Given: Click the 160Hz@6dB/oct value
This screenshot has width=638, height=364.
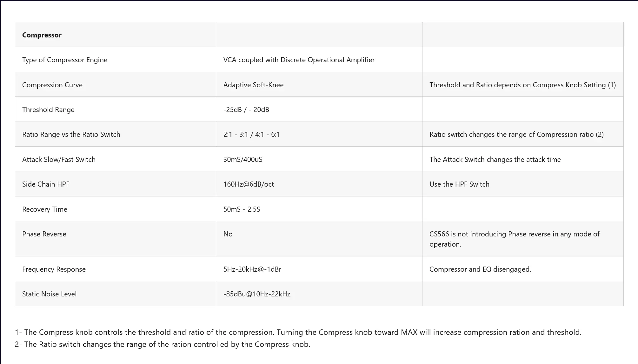Looking at the screenshot, I should pyautogui.click(x=249, y=184).
